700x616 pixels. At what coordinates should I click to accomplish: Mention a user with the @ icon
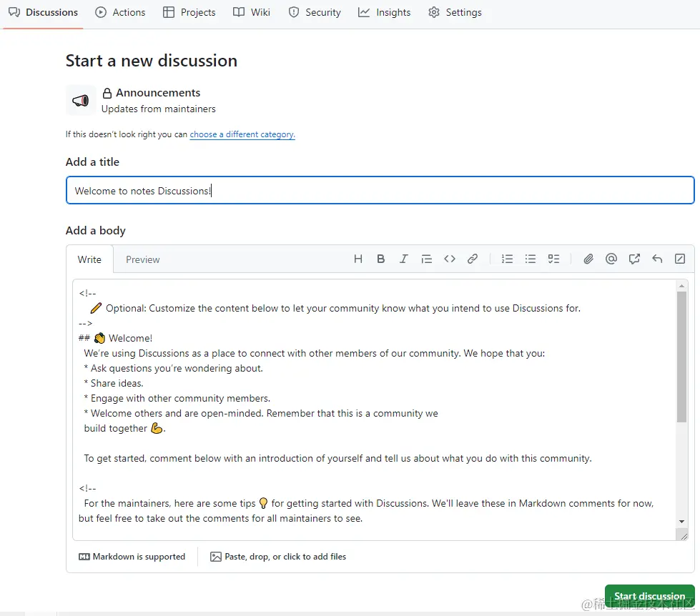click(611, 259)
